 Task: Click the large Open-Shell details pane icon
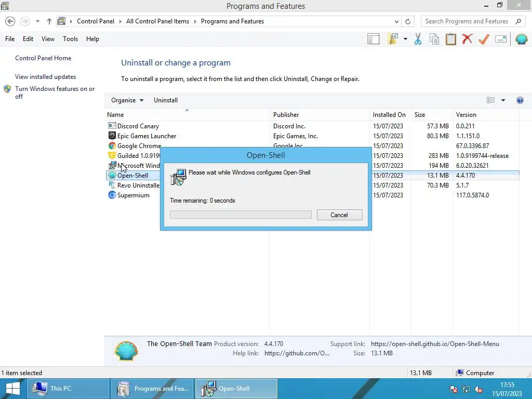coord(126,351)
